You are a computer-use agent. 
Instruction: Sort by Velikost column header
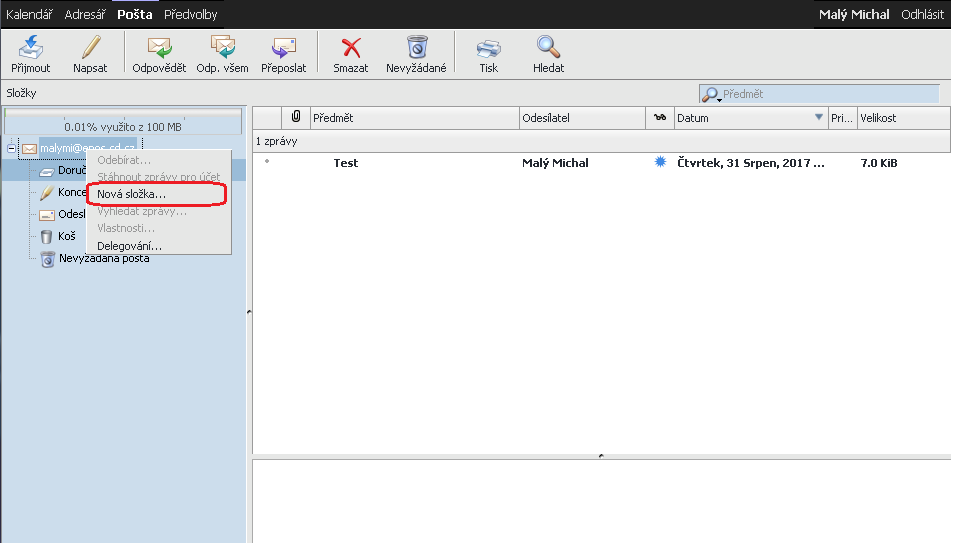click(904, 117)
